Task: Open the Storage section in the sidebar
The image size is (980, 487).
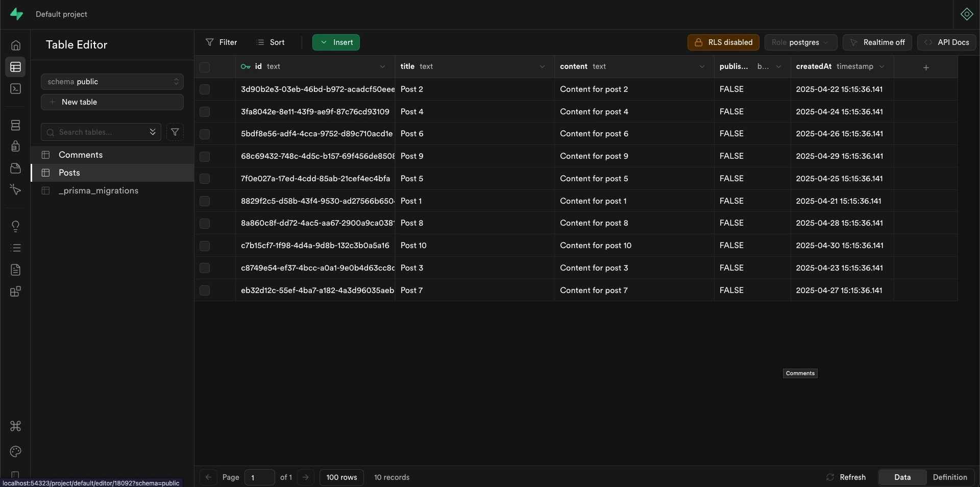Action: (16, 168)
